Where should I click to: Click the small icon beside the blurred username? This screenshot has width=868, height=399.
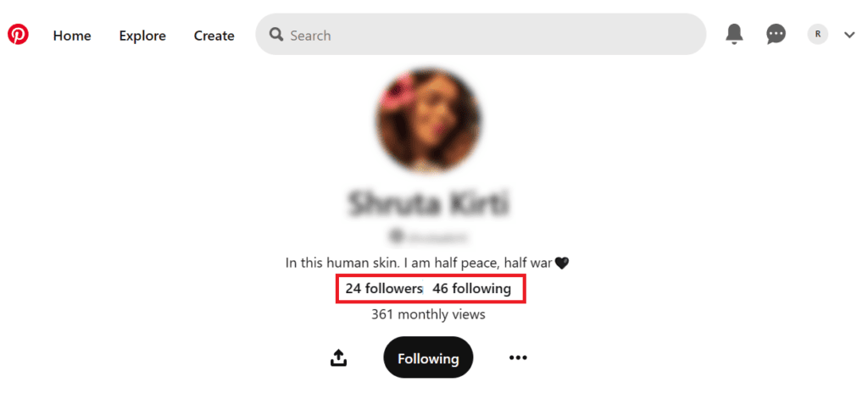(x=395, y=237)
